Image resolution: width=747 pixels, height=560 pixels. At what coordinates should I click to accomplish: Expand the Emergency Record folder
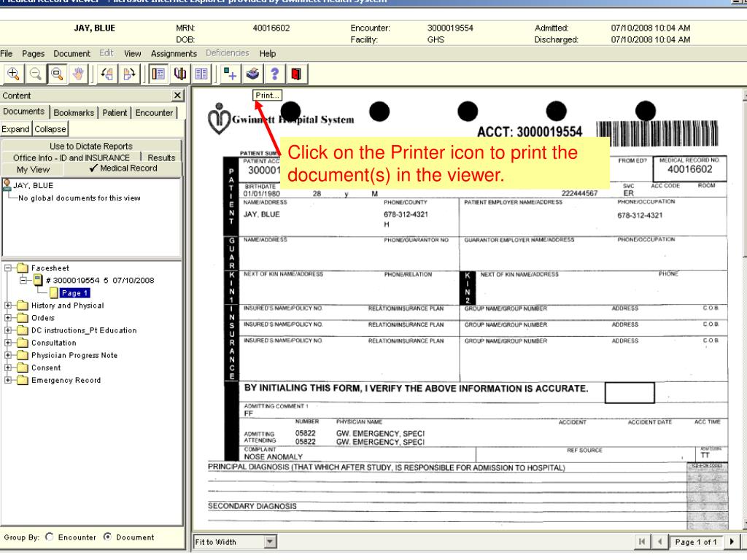pos(8,380)
